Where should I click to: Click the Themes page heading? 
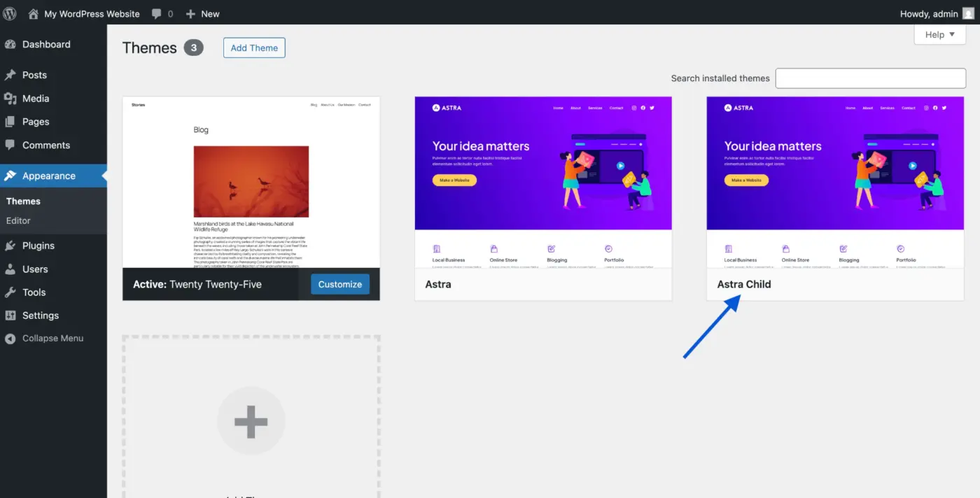(150, 48)
